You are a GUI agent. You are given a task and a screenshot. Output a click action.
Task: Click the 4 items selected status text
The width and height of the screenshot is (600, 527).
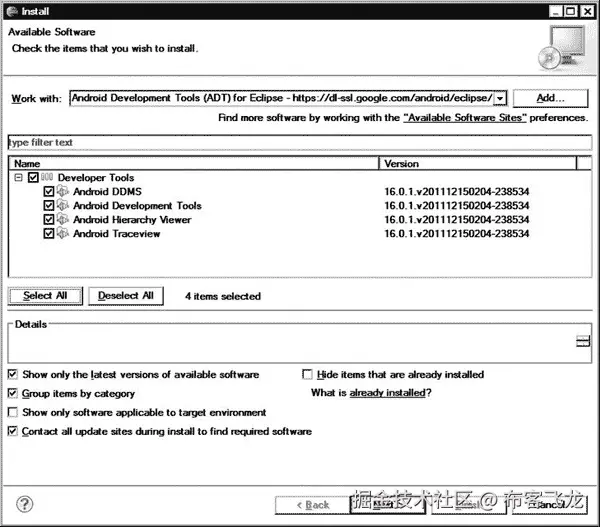[x=223, y=296]
